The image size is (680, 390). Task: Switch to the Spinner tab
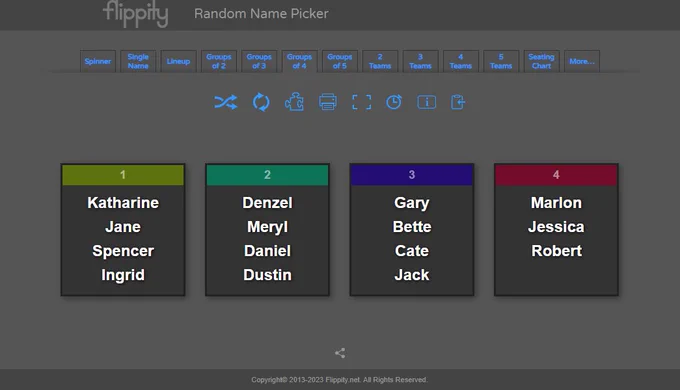(x=98, y=61)
